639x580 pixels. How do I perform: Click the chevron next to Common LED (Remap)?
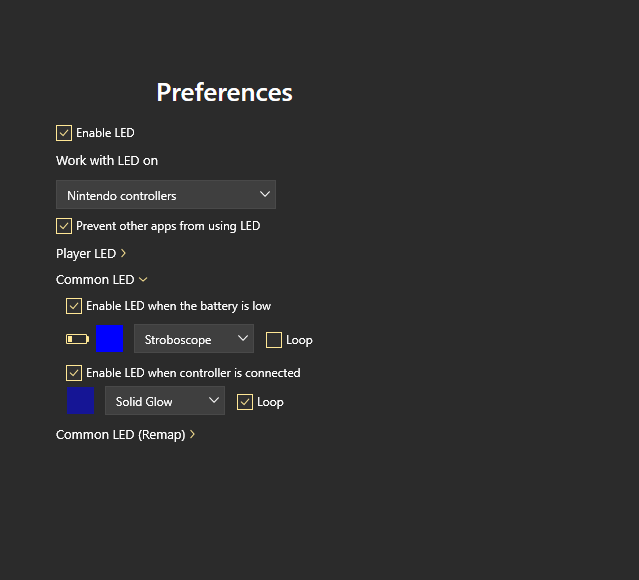tap(192, 435)
